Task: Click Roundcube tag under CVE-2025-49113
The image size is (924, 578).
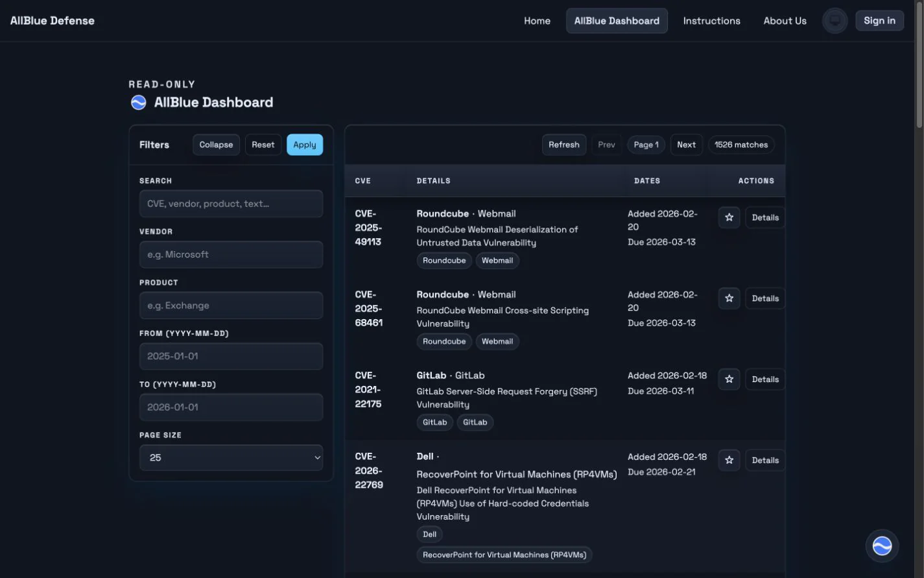Action: pos(444,261)
